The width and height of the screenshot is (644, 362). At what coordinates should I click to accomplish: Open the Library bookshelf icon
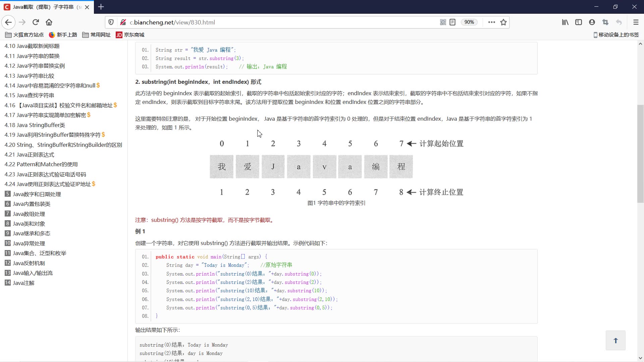click(565, 22)
